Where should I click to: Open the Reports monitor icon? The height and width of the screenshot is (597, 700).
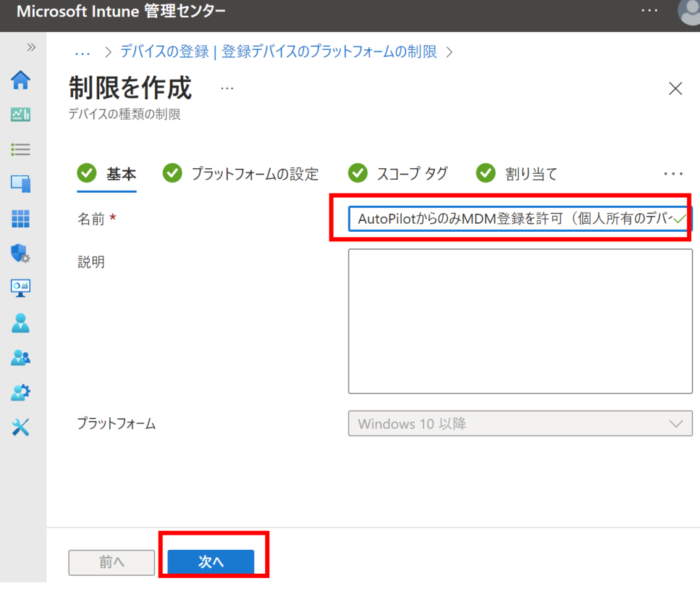pos(21,288)
